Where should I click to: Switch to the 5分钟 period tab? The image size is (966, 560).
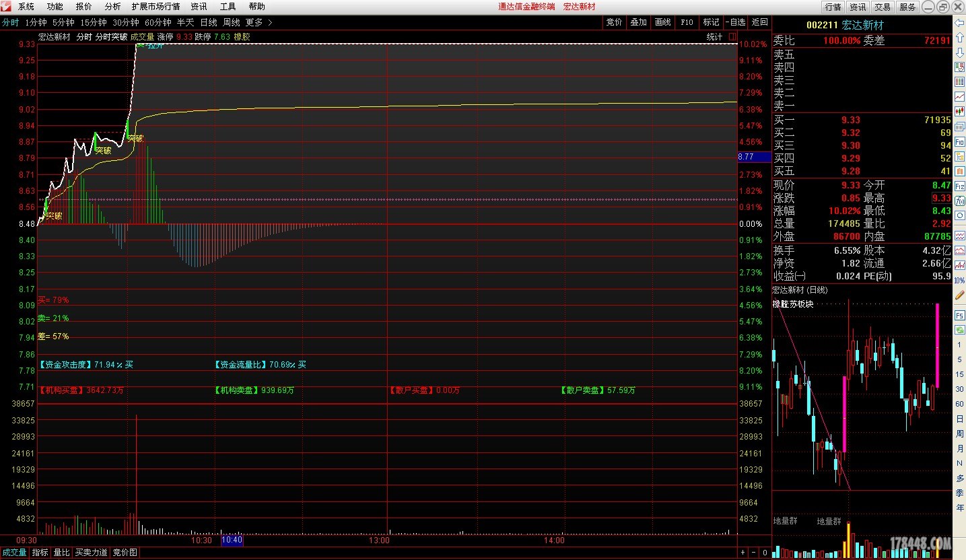(63, 22)
